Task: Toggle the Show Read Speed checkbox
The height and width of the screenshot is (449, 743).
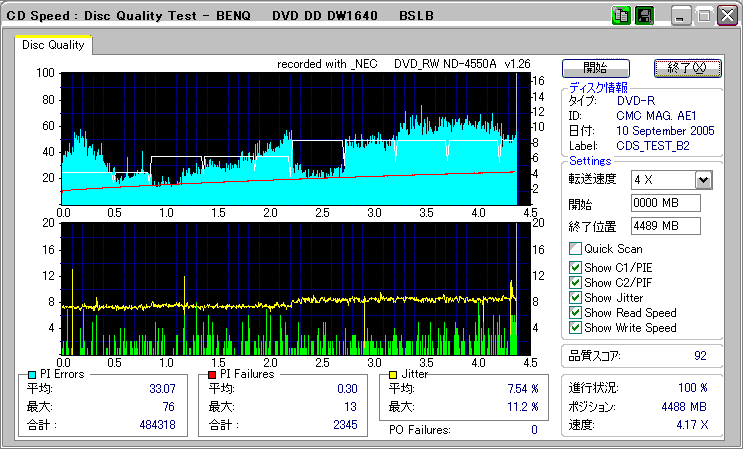Action: point(575,313)
